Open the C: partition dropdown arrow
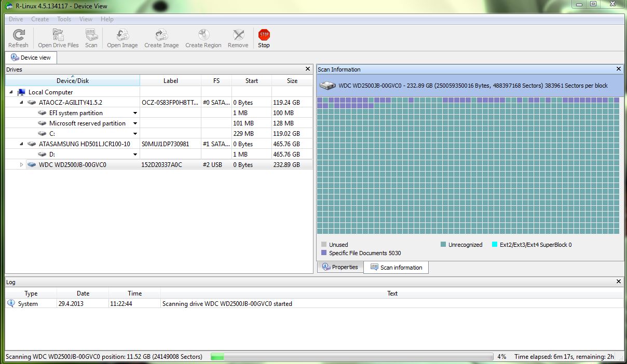The image size is (627, 364). [135, 134]
